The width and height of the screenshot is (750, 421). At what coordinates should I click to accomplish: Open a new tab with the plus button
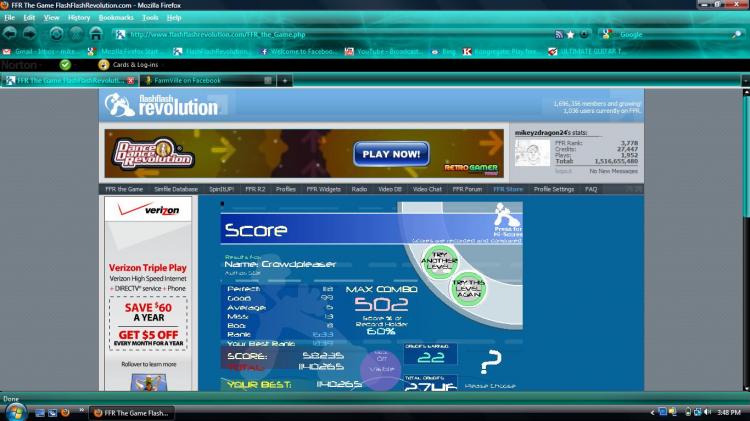click(285, 80)
